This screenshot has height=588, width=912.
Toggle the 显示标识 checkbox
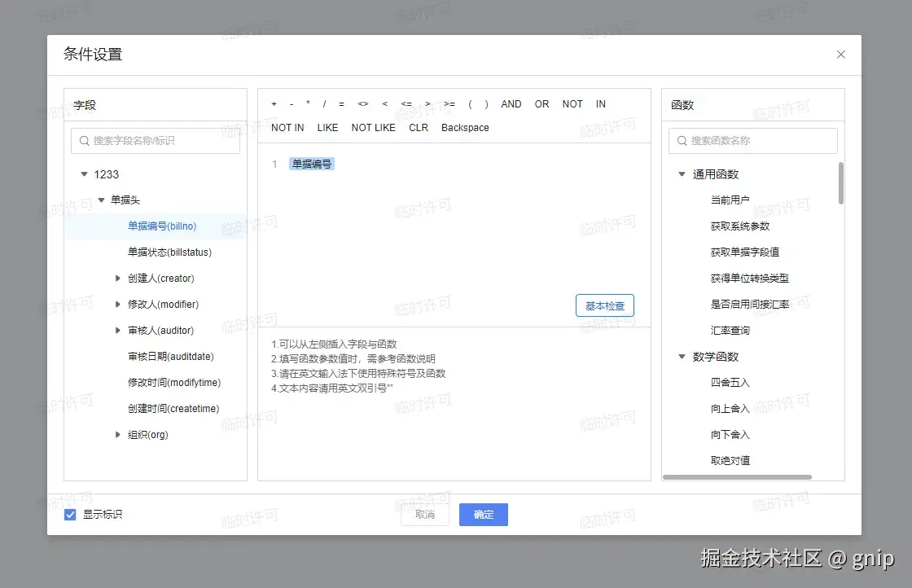[x=69, y=514]
